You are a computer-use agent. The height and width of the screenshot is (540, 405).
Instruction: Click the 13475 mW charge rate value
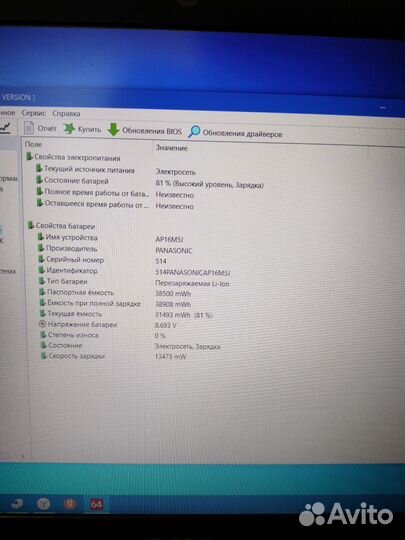pyautogui.click(x=170, y=356)
